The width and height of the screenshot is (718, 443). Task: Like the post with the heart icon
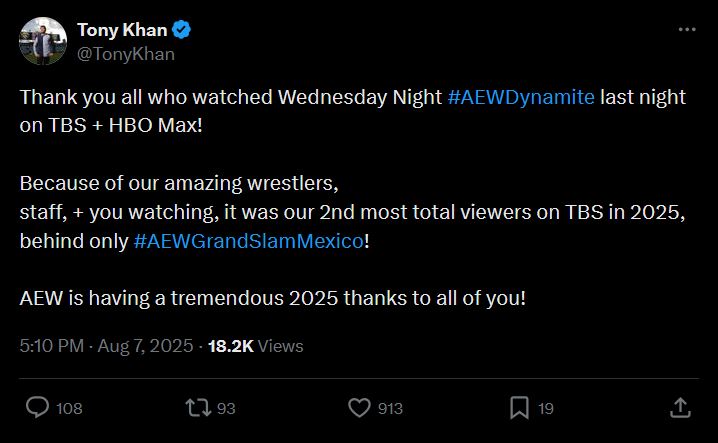(x=359, y=407)
